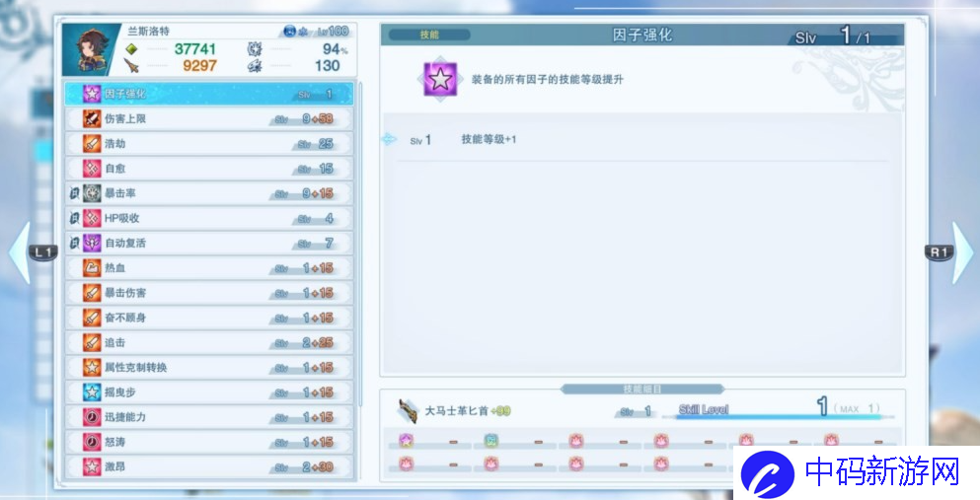Click the green HP diamond icon
Viewport: 980px width, 500px height.
[131, 48]
